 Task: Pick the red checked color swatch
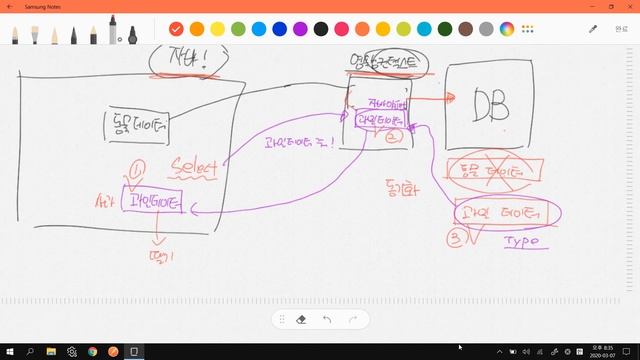(x=176, y=29)
